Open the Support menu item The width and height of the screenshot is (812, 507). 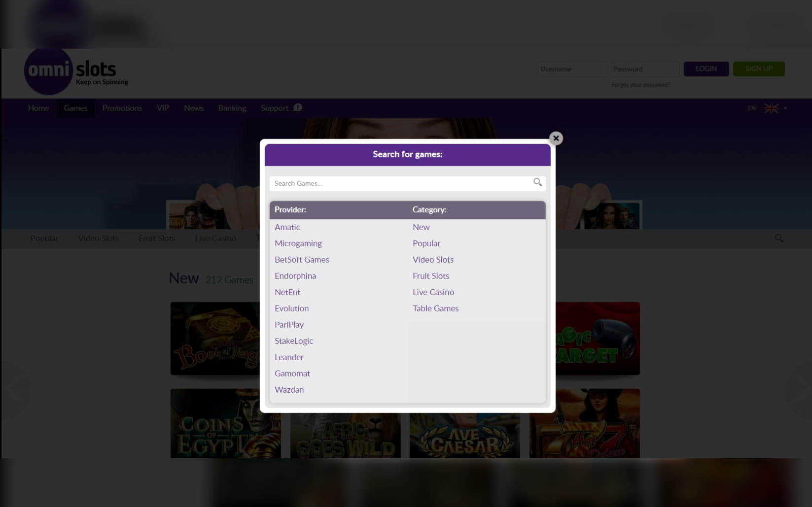[274, 108]
